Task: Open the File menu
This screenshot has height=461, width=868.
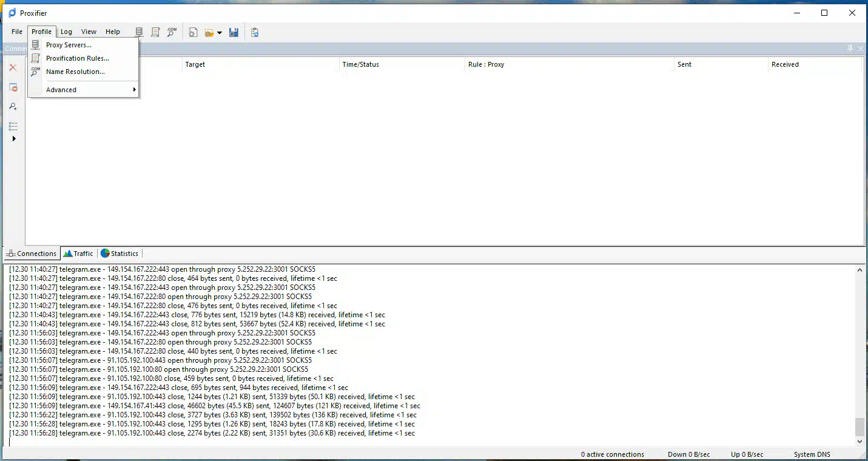Action: pos(17,32)
